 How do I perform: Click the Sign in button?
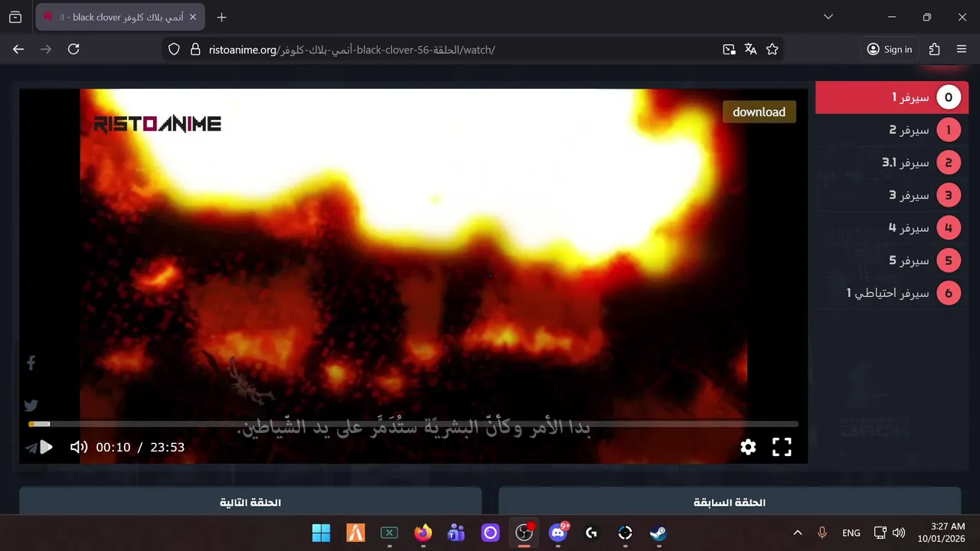click(x=890, y=49)
